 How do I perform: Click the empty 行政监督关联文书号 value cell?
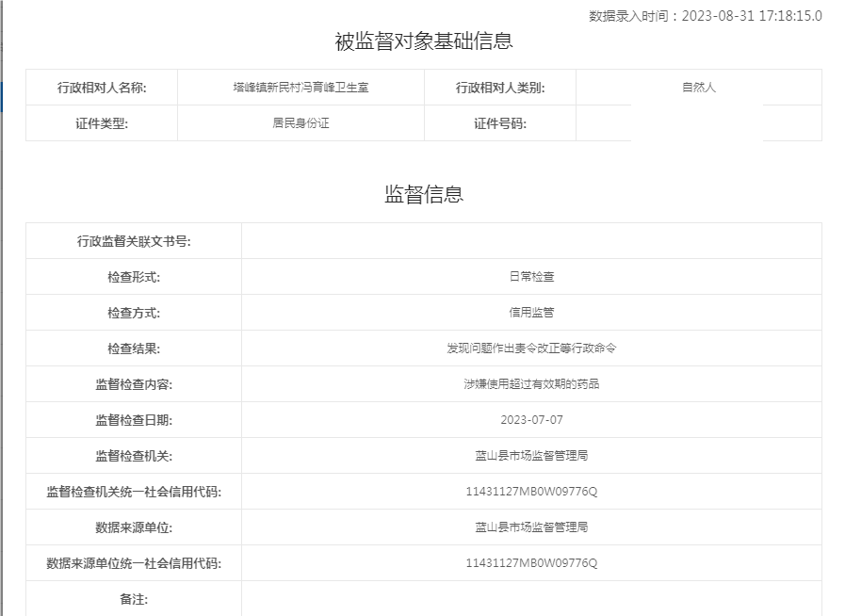pos(531,241)
